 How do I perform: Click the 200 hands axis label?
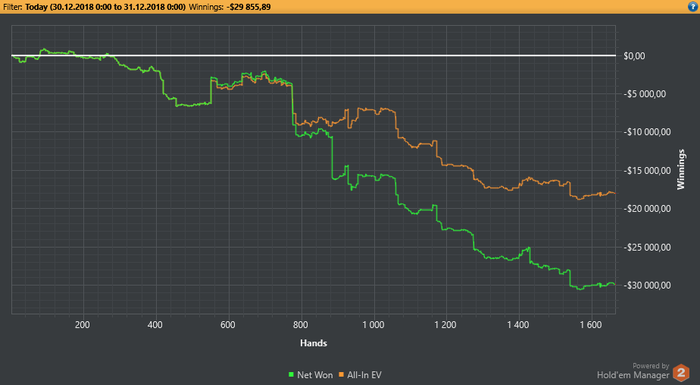pyautogui.click(x=83, y=325)
